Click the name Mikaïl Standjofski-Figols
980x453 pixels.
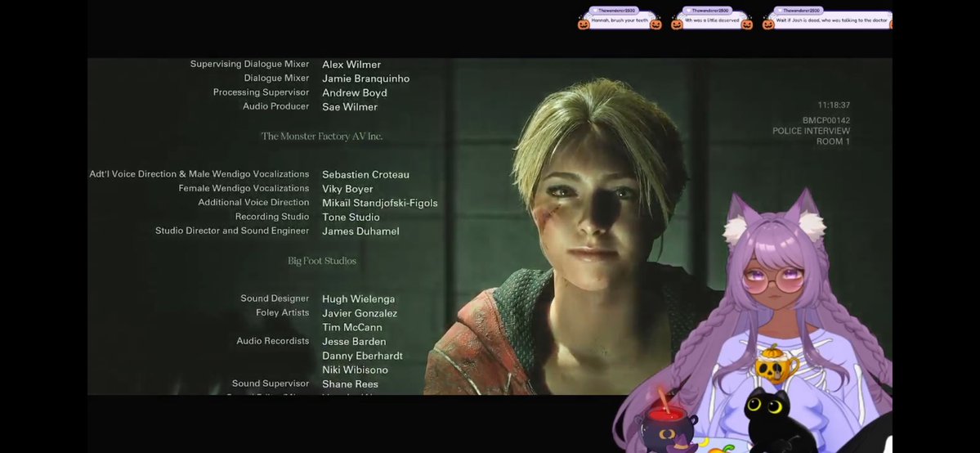pos(379,204)
